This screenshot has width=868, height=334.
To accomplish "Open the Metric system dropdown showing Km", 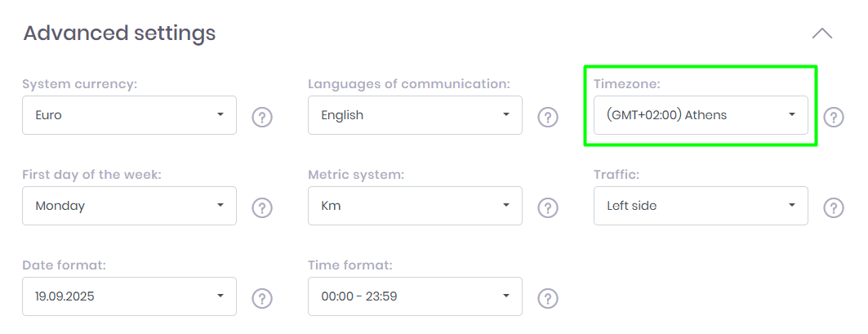I will [x=415, y=206].
